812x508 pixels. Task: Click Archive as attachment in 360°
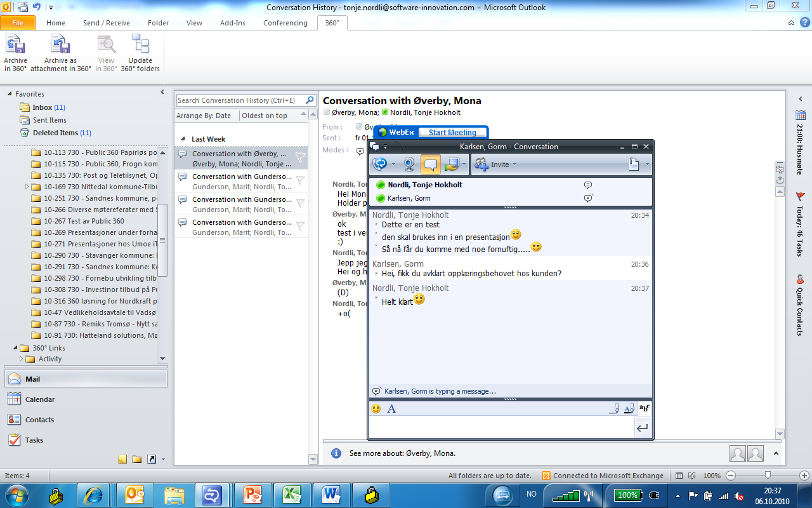[x=61, y=53]
